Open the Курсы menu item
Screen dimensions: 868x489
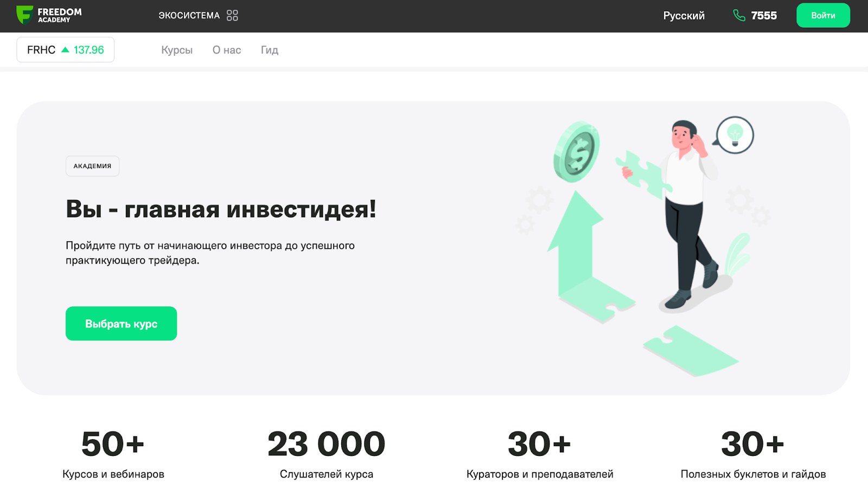point(177,50)
